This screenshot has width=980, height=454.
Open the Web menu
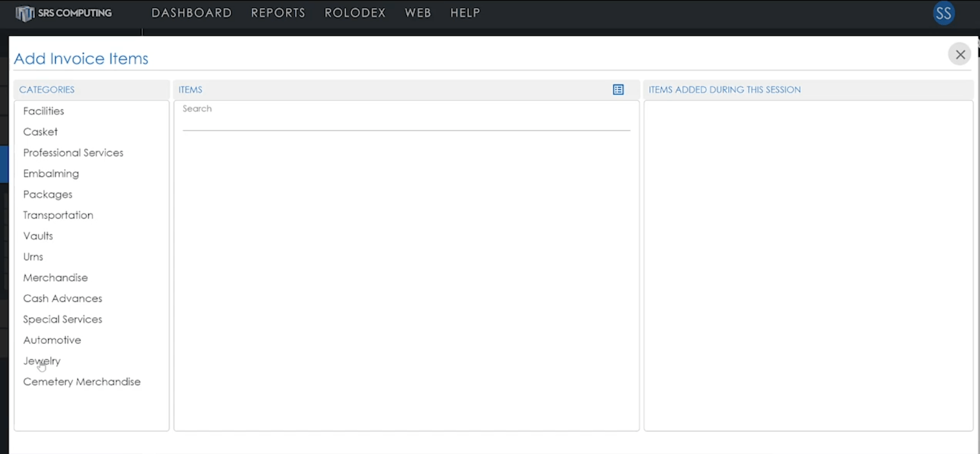pos(418,13)
